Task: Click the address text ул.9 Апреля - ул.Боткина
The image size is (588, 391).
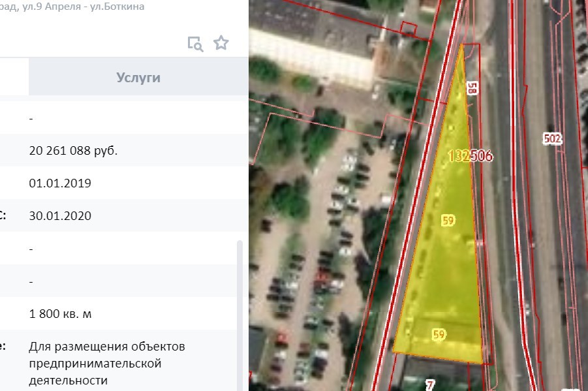Action: (x=84, y=7)
